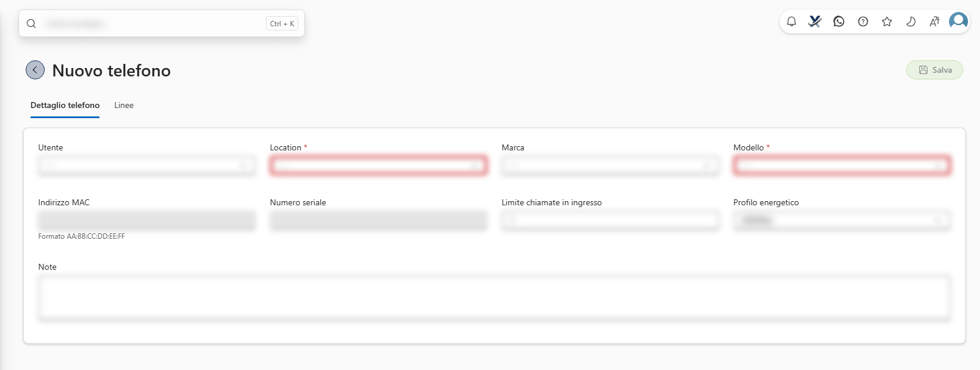This screenshot has width=980, height=370.
Task: Click the Ctrl + K shortcut badge
Action: pyautogui.click(x=282, y=24)
